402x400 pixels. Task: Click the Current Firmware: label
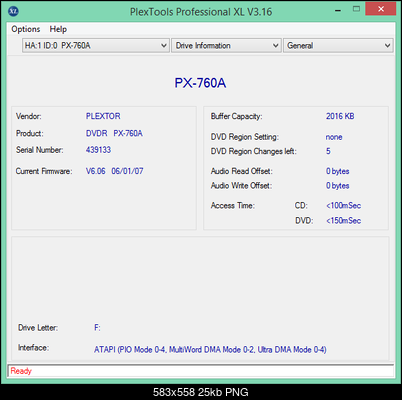click(44, 171)
